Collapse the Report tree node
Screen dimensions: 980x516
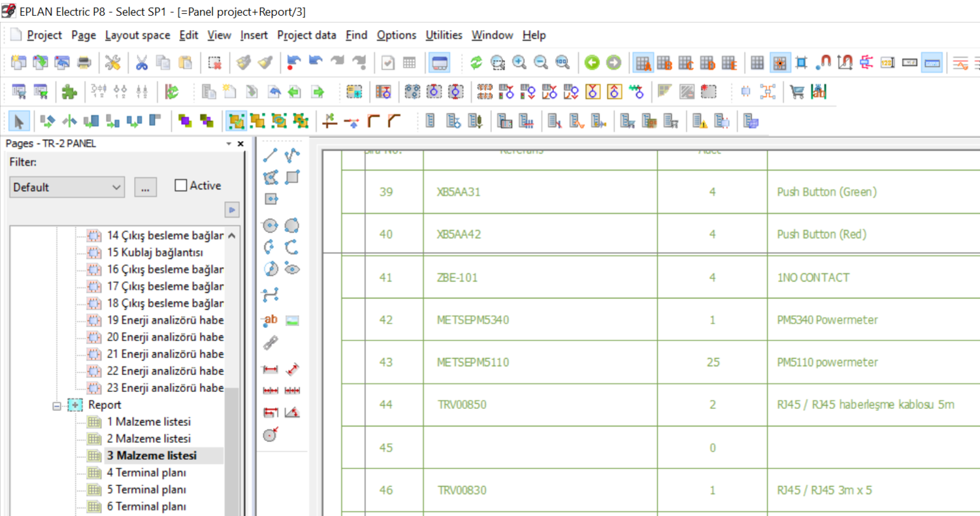pyautogui.click(x=57, y=406)
